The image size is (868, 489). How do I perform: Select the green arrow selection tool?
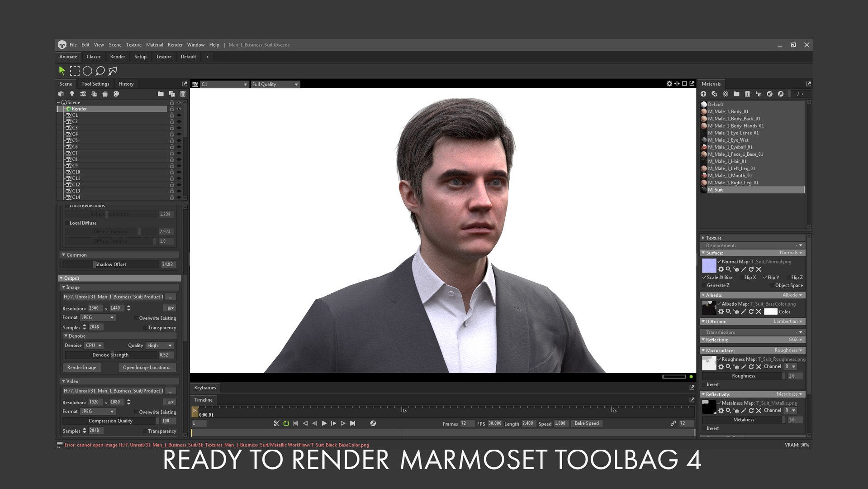pyautogui.click(x=62, y=71)
